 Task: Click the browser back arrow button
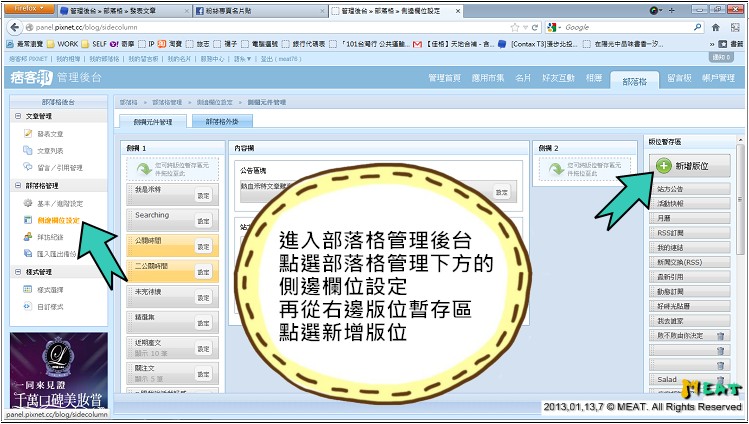(x=15, y=27)
